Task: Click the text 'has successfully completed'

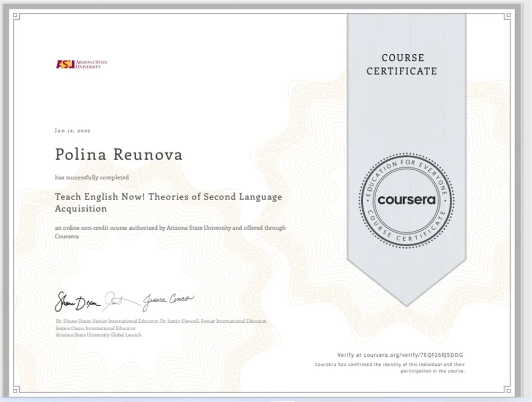Action: click(92, 178)
